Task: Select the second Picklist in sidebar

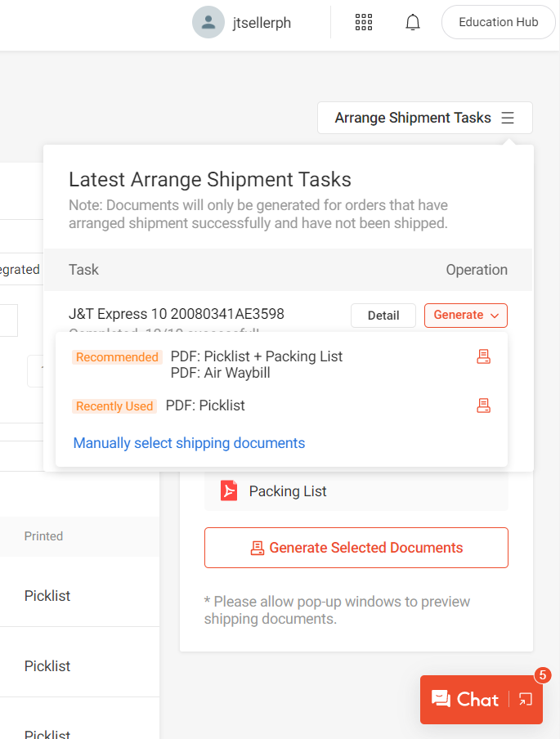Action: tap(47, 665)
